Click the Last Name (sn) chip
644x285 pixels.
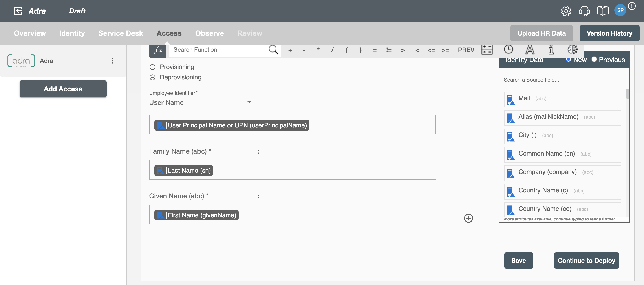[x=184, y=170]
